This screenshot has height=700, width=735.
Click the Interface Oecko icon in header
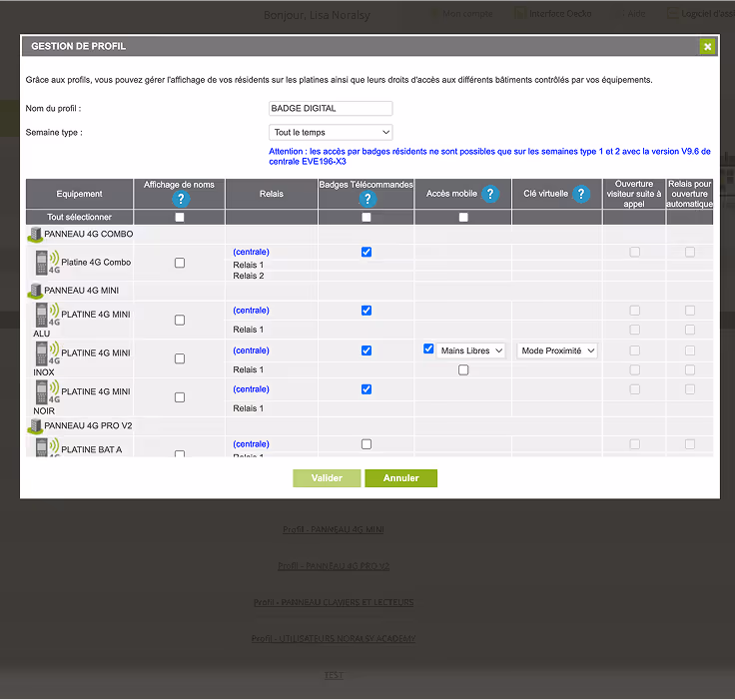(520, 14)
